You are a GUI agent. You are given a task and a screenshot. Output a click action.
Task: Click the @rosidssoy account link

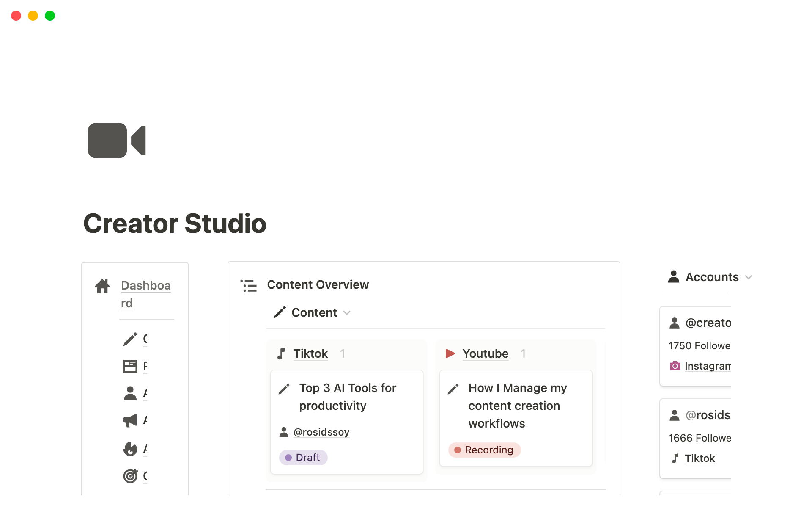(321, 432)
